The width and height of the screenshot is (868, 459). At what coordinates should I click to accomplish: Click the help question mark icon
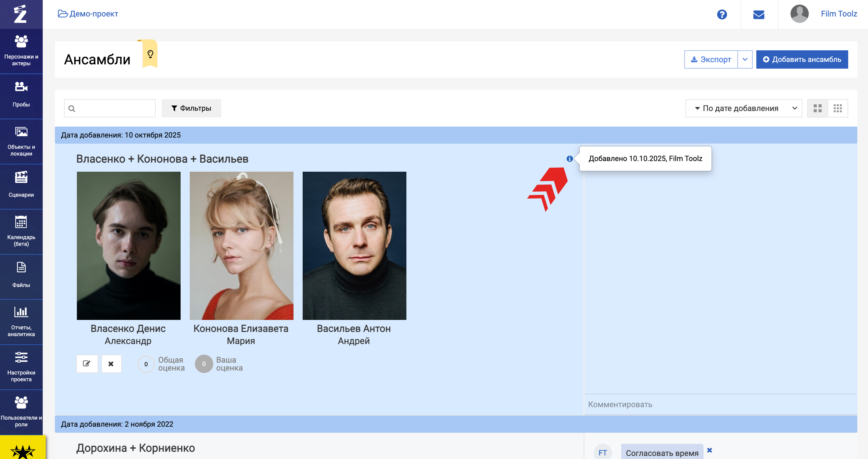pyautogui.click(x=722, y=14)
